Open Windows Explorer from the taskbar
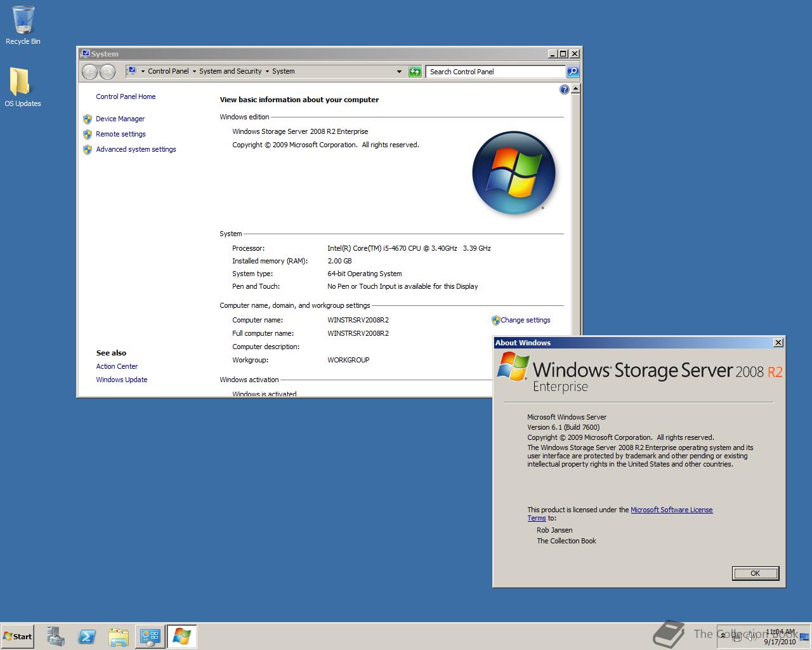Viewport: 812px width, 650px height. click(x=119, y=636)
